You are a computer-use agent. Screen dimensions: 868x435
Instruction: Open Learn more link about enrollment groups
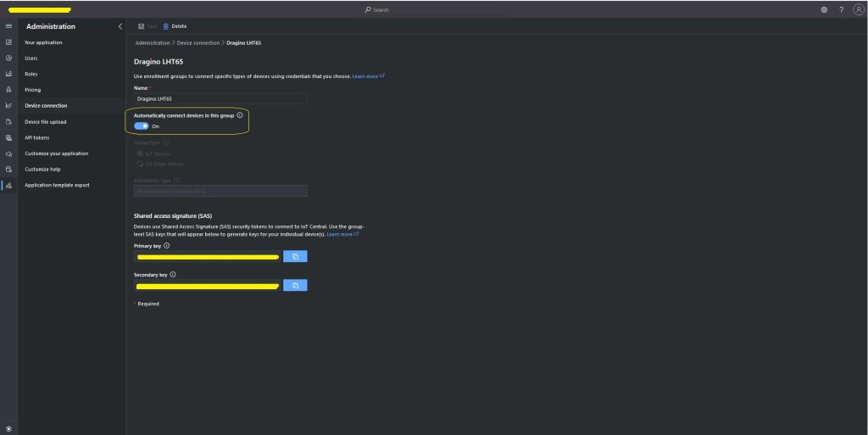click(x=368, y=75)
